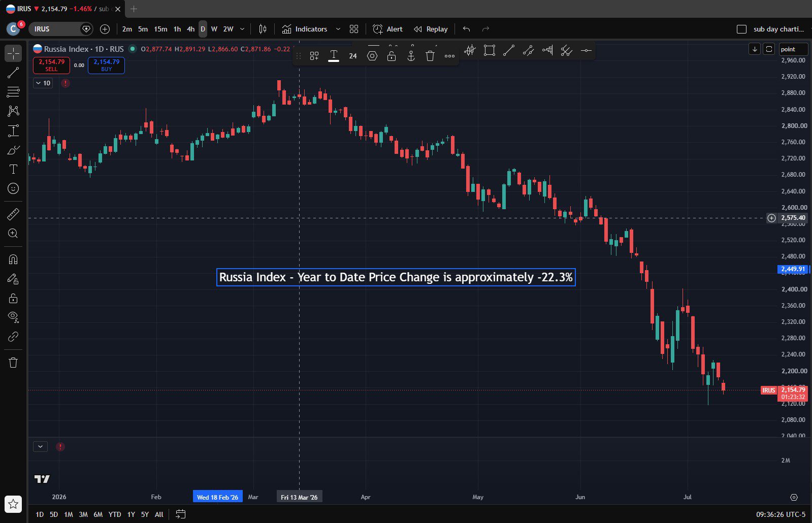812x523 pixels.
Task: Click the BUY 2,154.79 button
Action: tap(106, 66)
